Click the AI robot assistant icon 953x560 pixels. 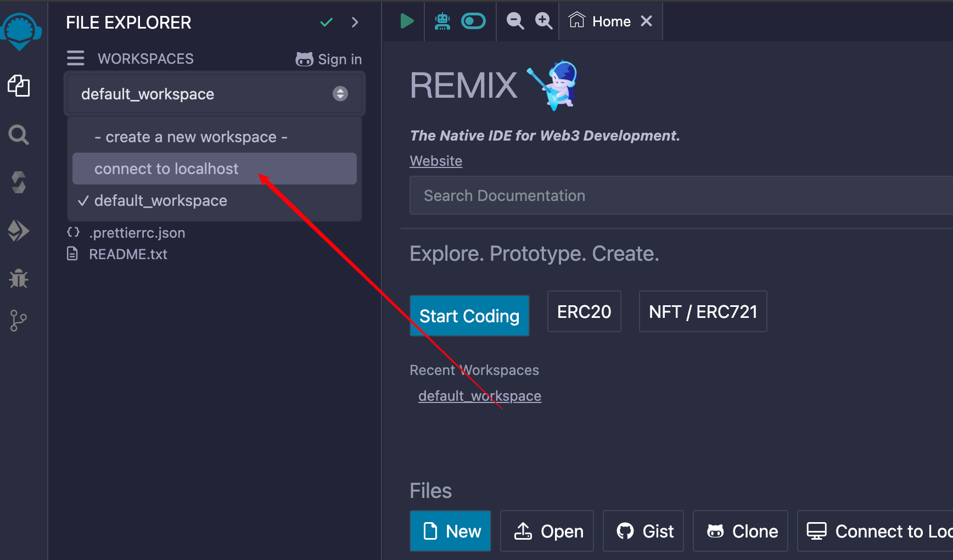tap(442, 21)
